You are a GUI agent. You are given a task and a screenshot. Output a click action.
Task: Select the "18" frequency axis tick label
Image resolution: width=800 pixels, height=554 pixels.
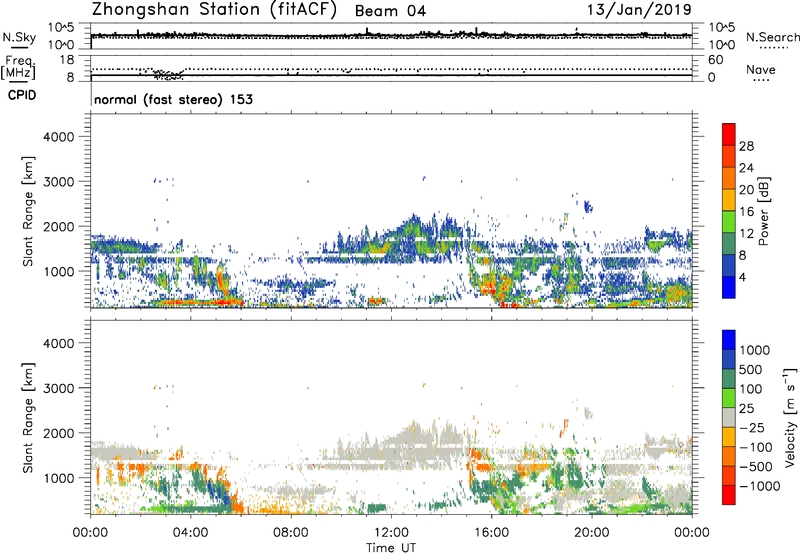(x=67, y=60)
